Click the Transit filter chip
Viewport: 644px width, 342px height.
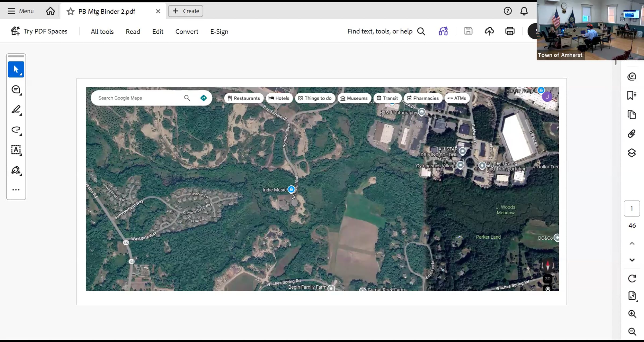(x=387, y=98)
